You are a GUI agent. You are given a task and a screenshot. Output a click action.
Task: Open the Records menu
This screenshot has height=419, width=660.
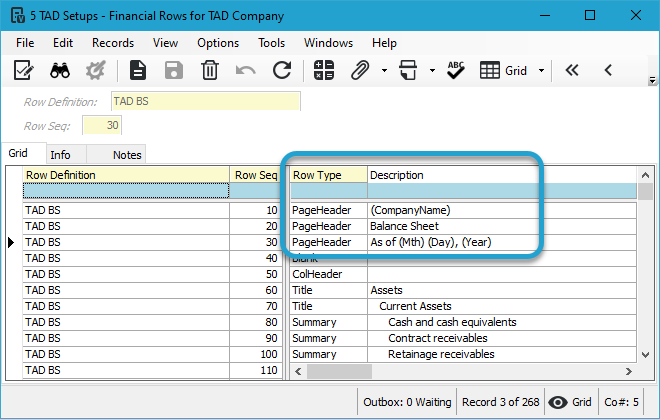tap(113, 43)
